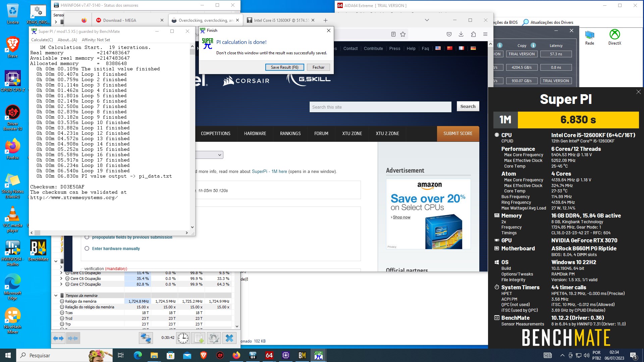This screenshot has height=362, width=644.
Task: Open BenchMate desktop shortcut
Action: click(x=38, y=250)
